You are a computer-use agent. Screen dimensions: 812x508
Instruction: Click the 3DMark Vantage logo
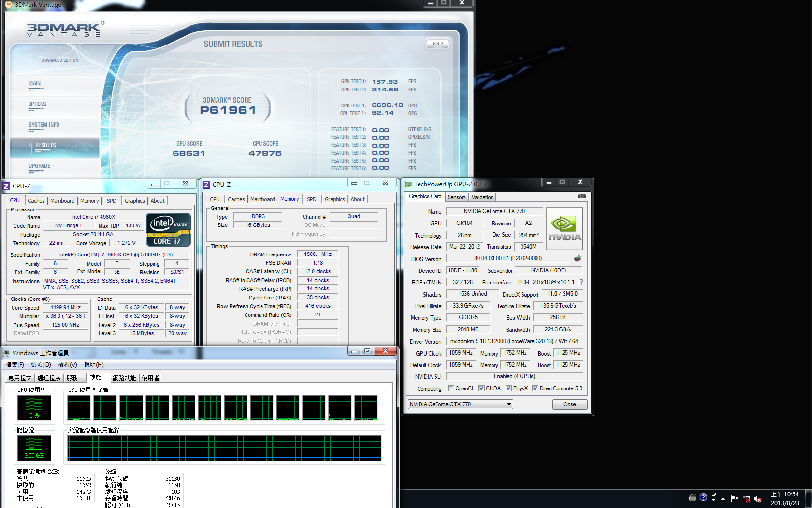coord(65,30)
